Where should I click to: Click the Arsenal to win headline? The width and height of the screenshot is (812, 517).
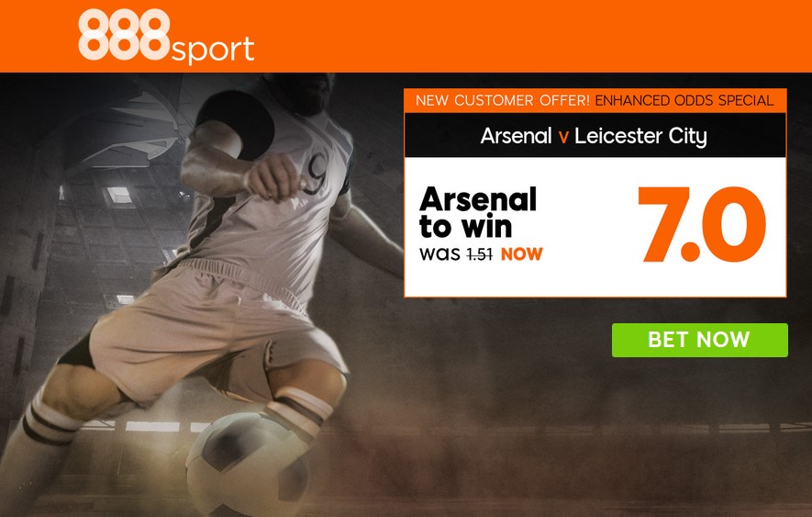[x=477, y=213]
